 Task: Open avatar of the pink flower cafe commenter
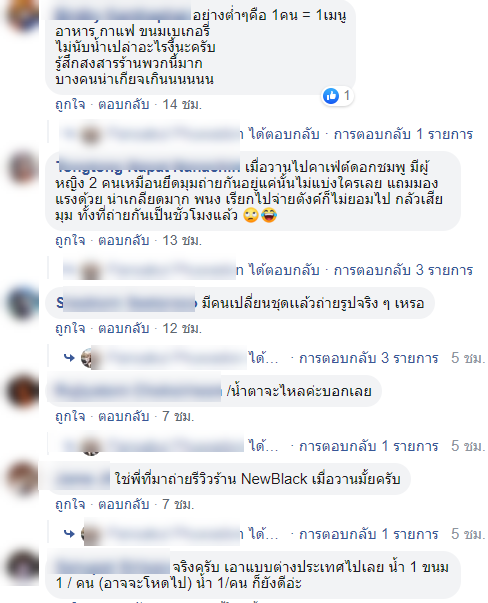[22, 168]
